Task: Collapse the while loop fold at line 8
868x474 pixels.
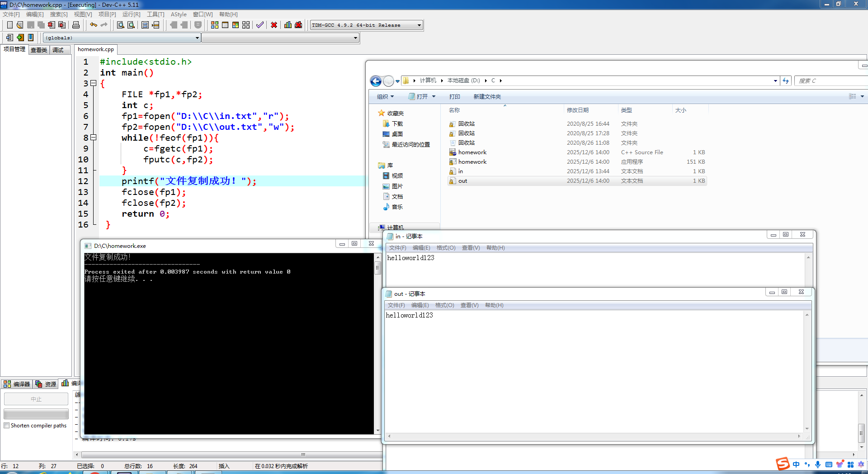Action: coord(94,137)
